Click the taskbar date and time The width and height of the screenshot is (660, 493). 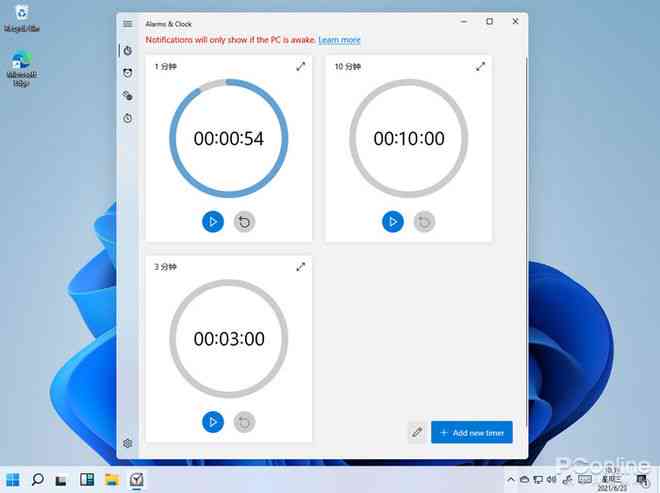(611, 480)
